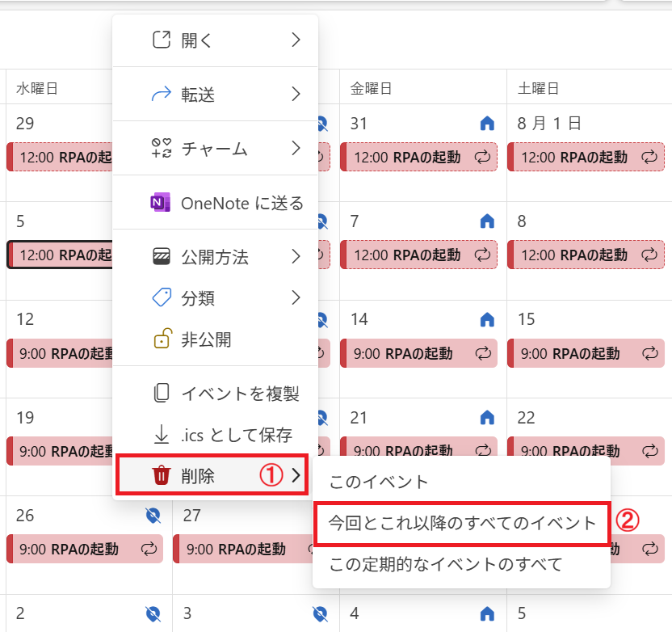Click the recurrence icon on the 14th event
The image size is (672, 632).
pos(483,353)
